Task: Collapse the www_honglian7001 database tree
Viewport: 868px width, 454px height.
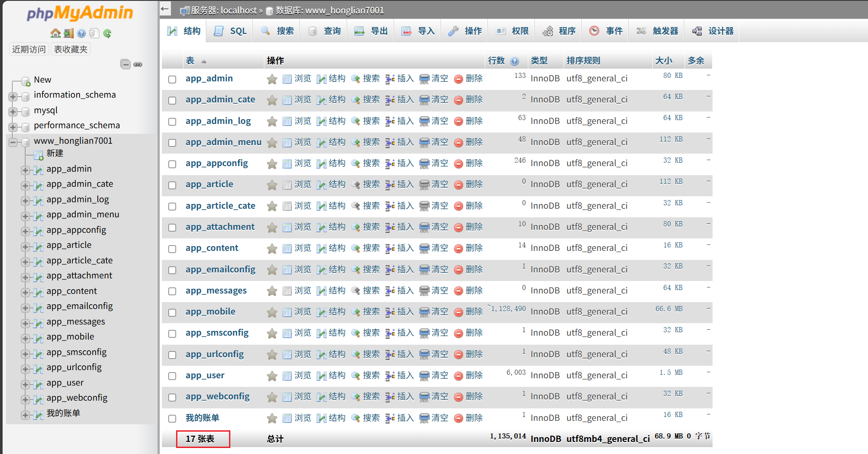Action: coord(13,142)
